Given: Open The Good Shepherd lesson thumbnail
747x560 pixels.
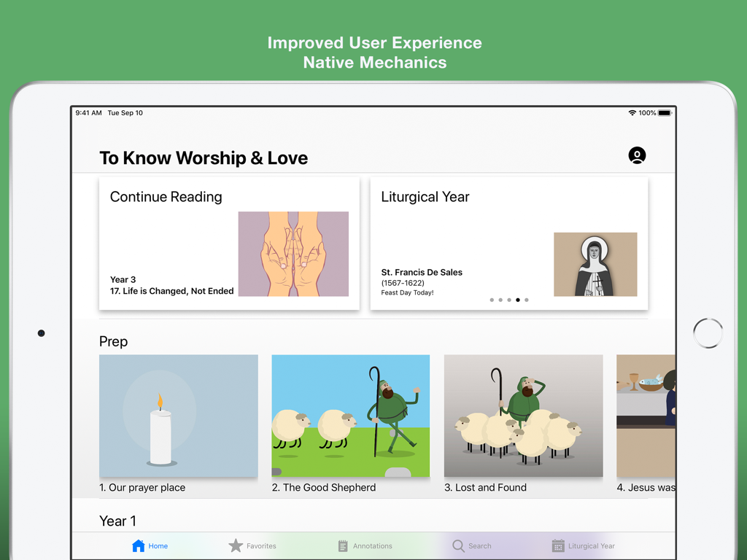Looking at the screenshot, I should pyautogui.click(x=351, y=416).
